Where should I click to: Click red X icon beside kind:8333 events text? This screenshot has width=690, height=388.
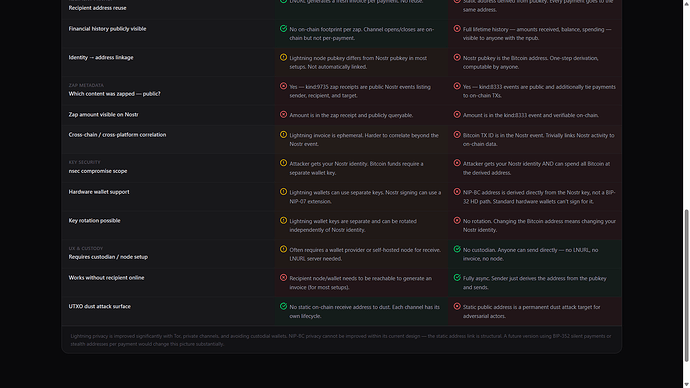tap(457, 86)
